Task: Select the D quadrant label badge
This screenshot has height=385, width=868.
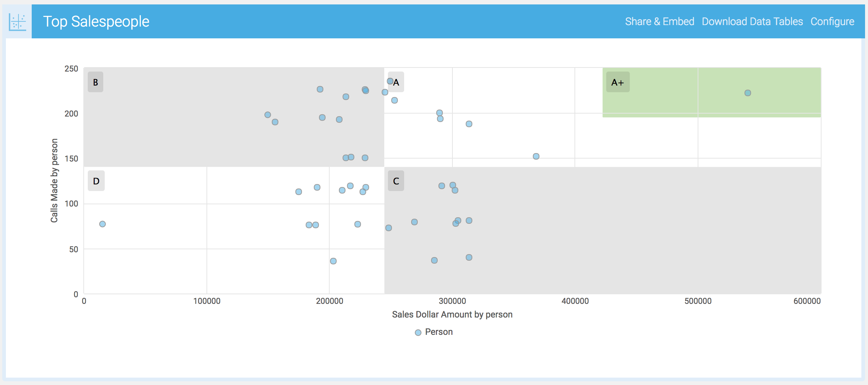Action: tap(96, 181)
